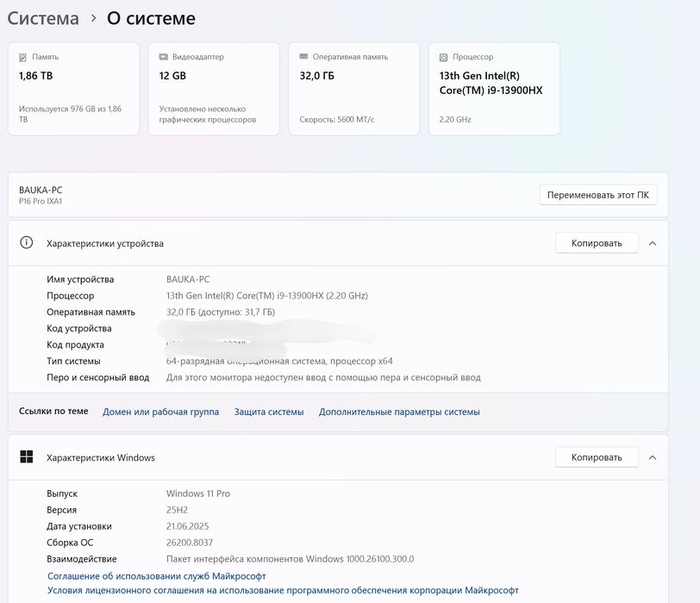Image resolution: width=700 pixels, height=603 pixels.
Task: Copy the device specifications
Action: tap(596, 243)
